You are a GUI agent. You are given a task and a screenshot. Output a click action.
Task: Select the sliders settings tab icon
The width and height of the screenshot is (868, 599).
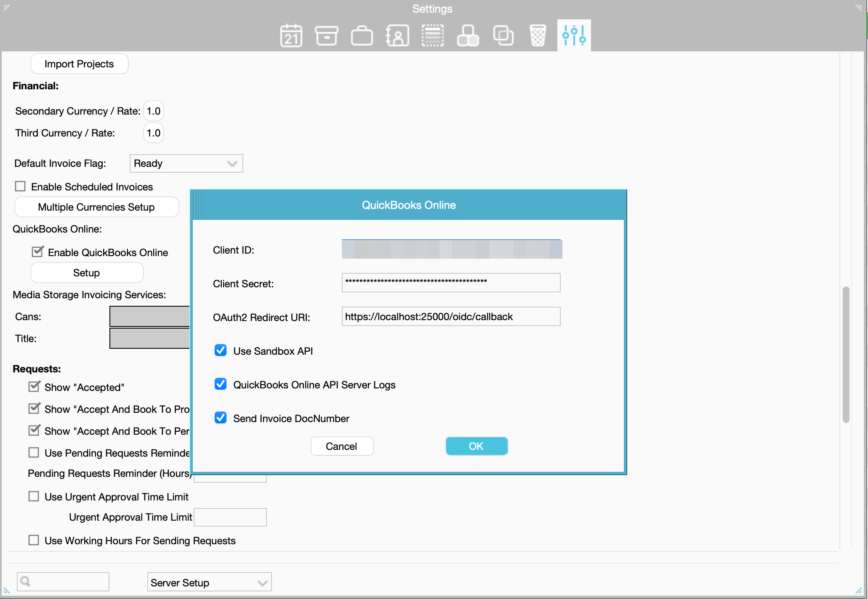(x=573, y=35)
